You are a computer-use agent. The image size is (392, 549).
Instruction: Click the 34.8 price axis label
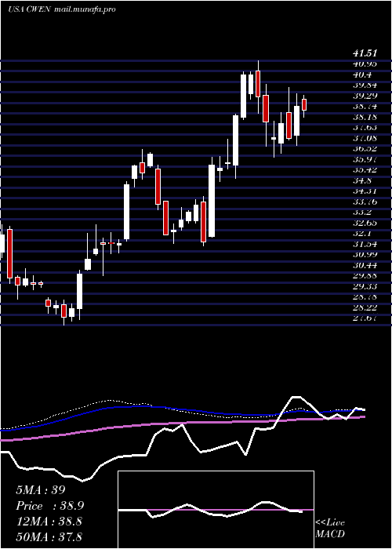pos(362,180)
